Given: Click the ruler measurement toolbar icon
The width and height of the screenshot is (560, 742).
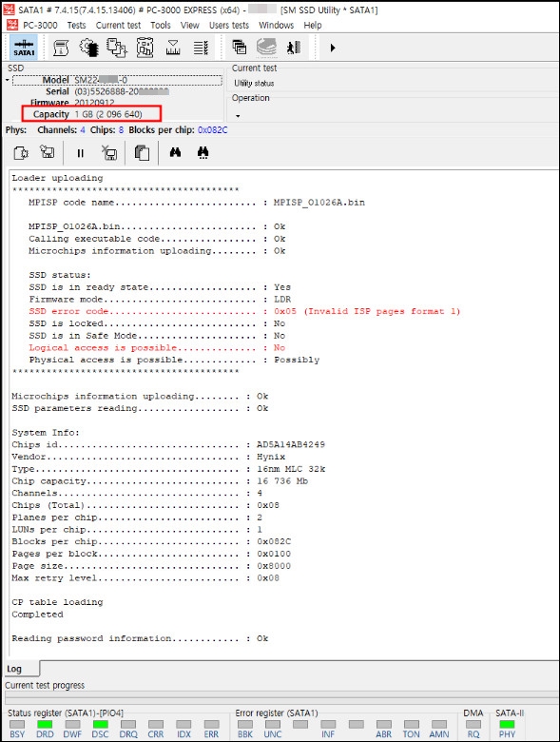Looking at the screenshot, I should point(173,48).
